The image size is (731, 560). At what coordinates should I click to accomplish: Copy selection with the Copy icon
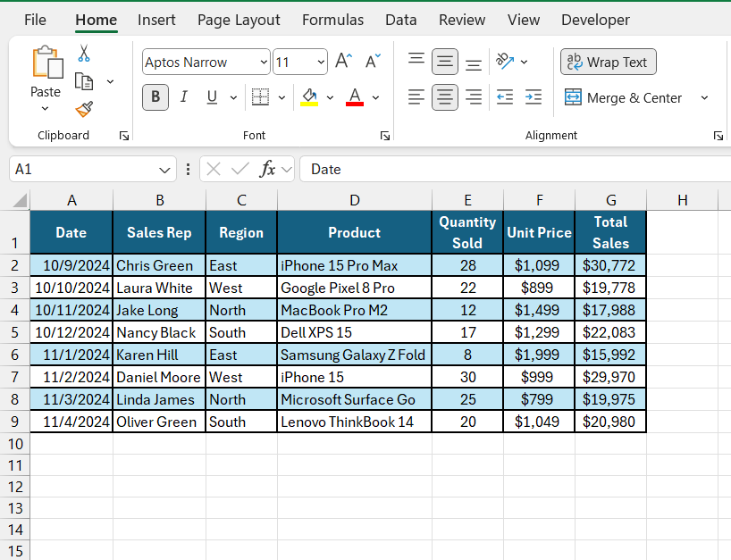click(84, 81)
